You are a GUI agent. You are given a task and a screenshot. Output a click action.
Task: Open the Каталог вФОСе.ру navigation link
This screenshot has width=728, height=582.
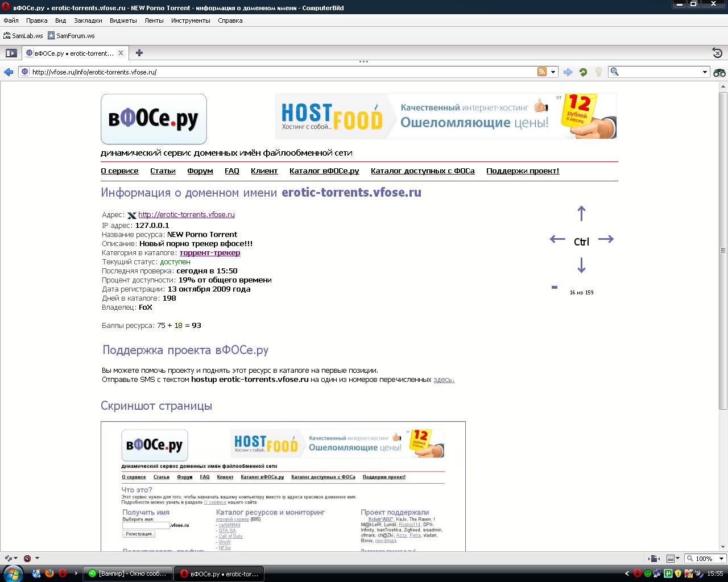coord(324,171)
